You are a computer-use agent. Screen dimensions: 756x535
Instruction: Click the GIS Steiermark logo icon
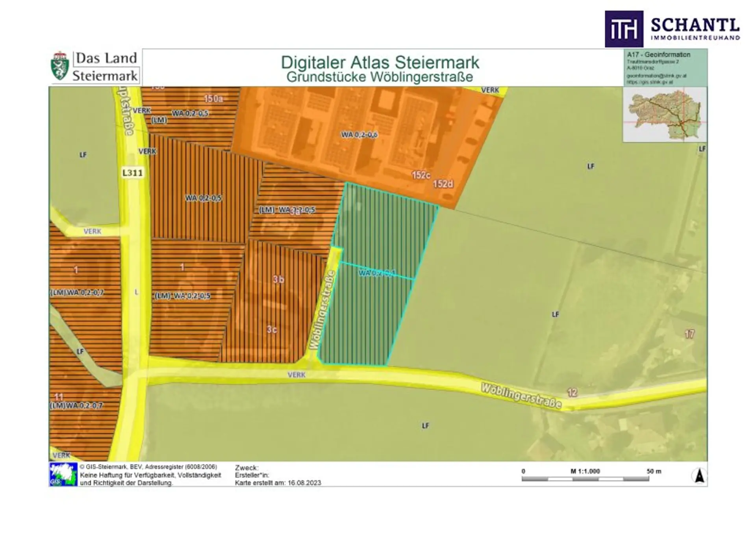[x=63, y=474]
